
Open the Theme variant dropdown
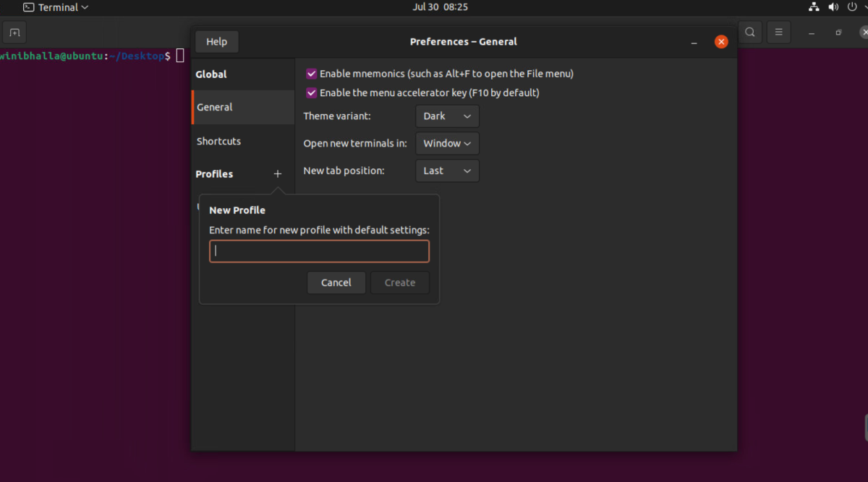(447, 116)
